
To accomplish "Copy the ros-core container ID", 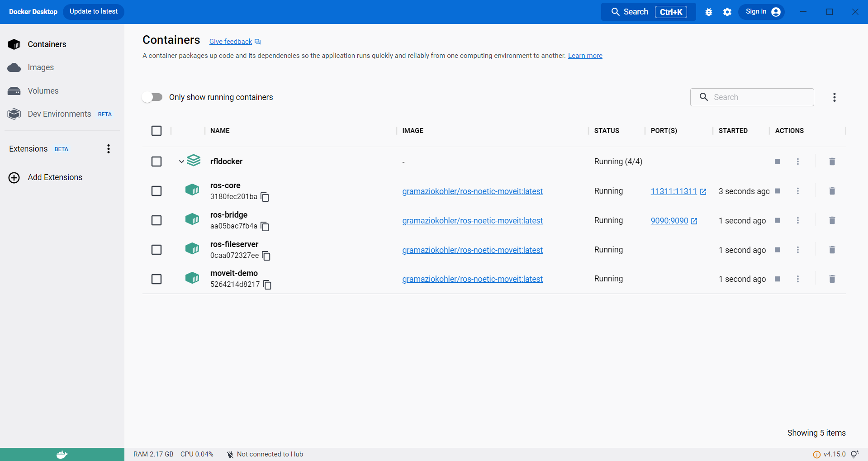I will [265, 197].
